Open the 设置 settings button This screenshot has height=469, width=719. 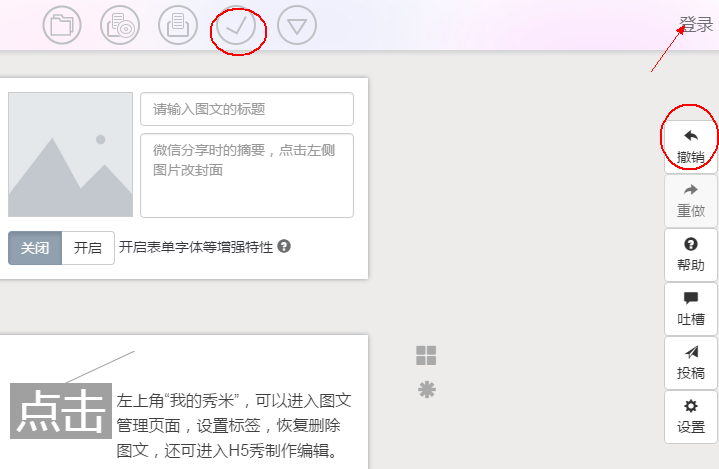click(x=691, y=417)
